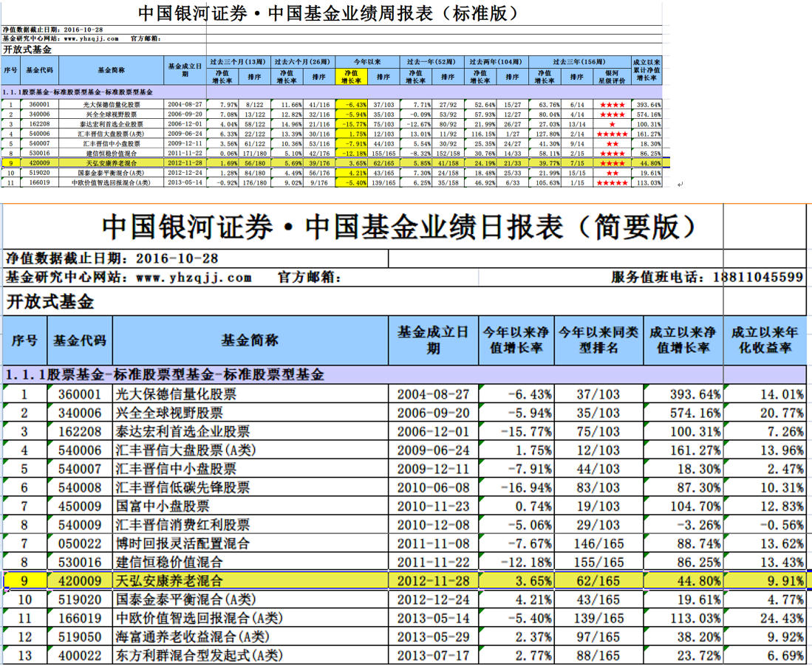Viewport: 812px width, 666px height.
Task: Select the -16.94% year-to-date growth cell
Action: 516,487
